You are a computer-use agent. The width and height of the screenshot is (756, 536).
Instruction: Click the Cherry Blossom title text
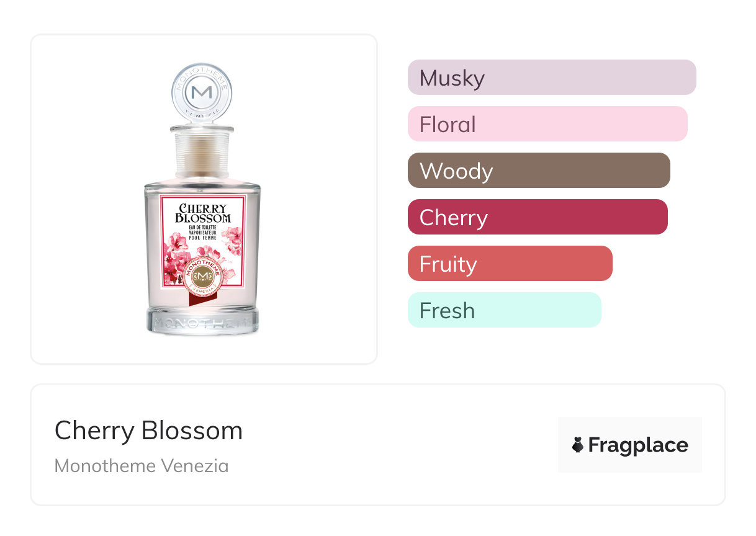pos(148,431)
